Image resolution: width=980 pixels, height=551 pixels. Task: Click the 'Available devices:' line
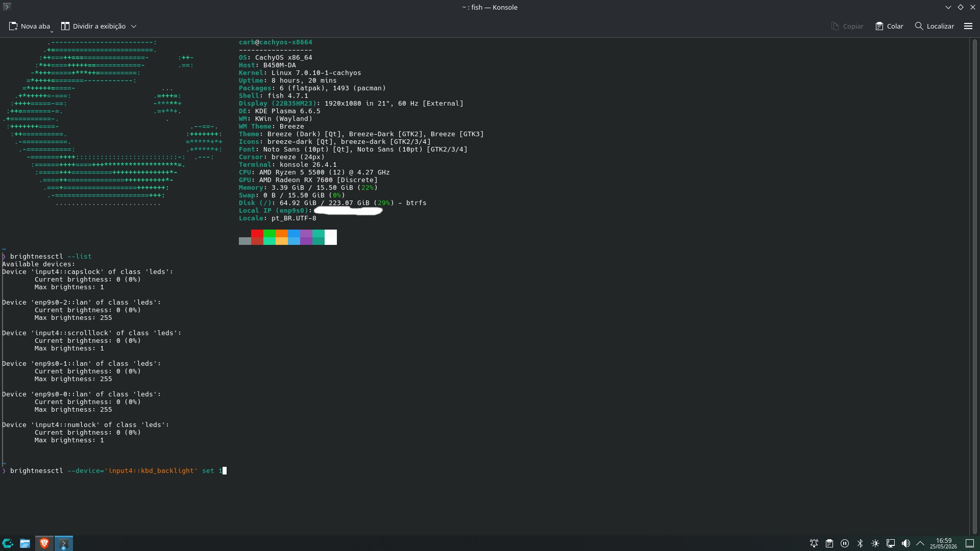click(x=39, y=264)
